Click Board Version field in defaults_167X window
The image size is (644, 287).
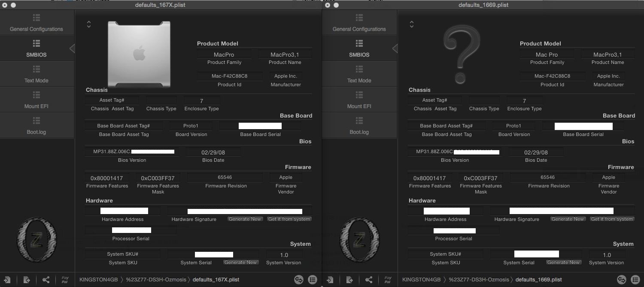(x=191, y=126)
